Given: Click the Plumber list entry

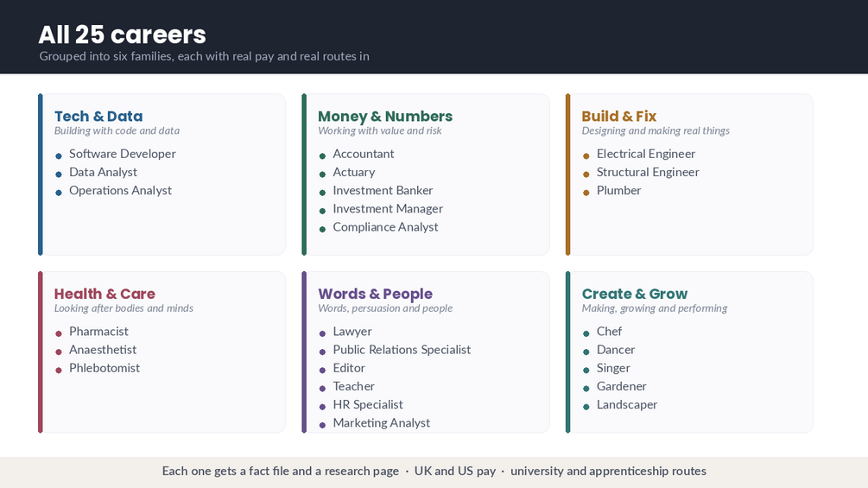Looking at the screenshot, I should (619, 190).
